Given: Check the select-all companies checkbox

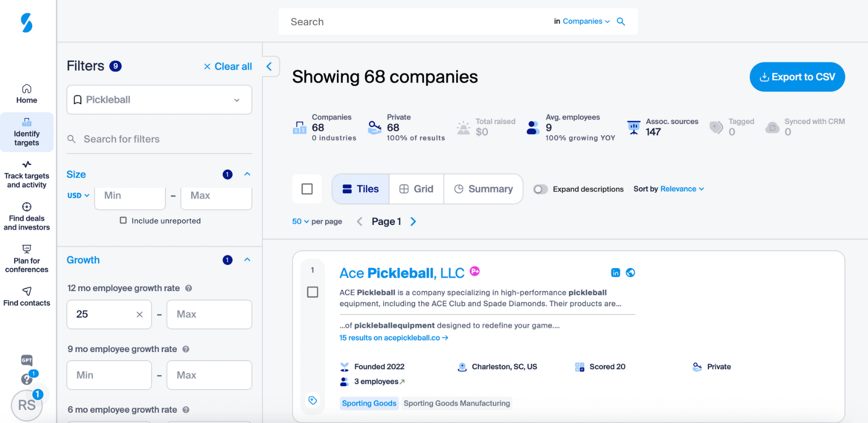Looking at the screenshot, I should pos(307,189).
